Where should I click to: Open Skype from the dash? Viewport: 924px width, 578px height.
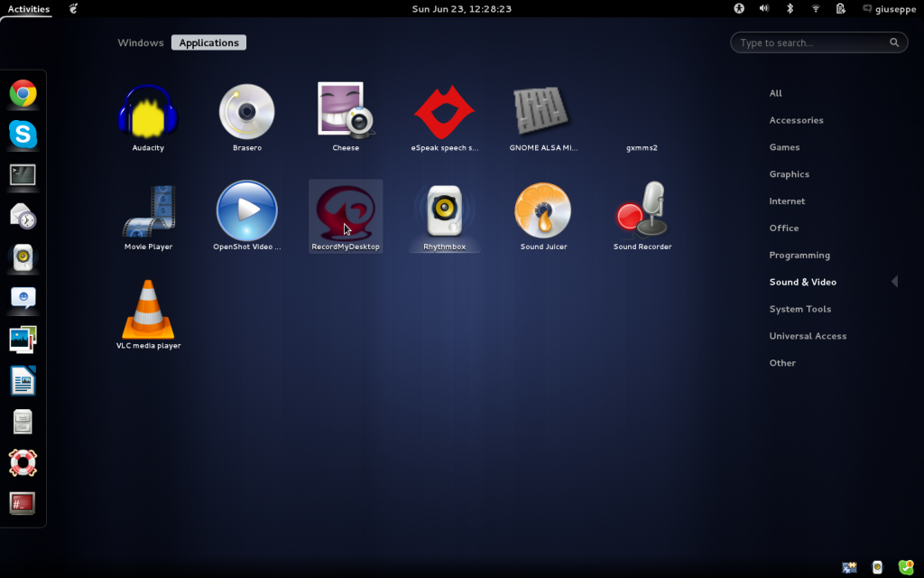coord(23,134)
